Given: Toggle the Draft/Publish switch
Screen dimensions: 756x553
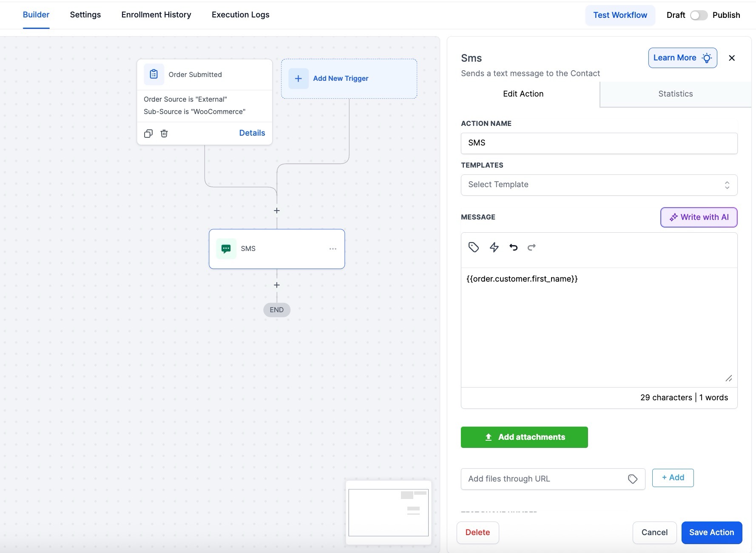Looking at the screenshot, I should 698,15.
